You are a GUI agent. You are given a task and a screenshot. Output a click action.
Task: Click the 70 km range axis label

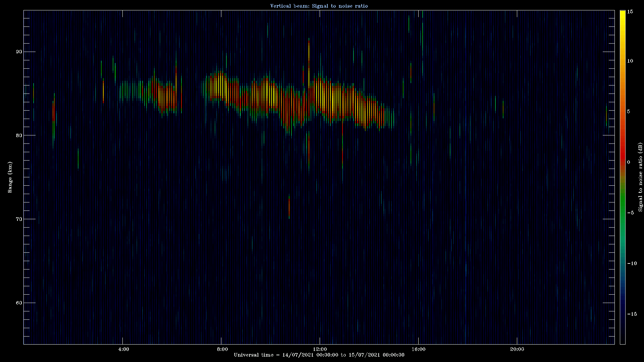coord(19,219)
